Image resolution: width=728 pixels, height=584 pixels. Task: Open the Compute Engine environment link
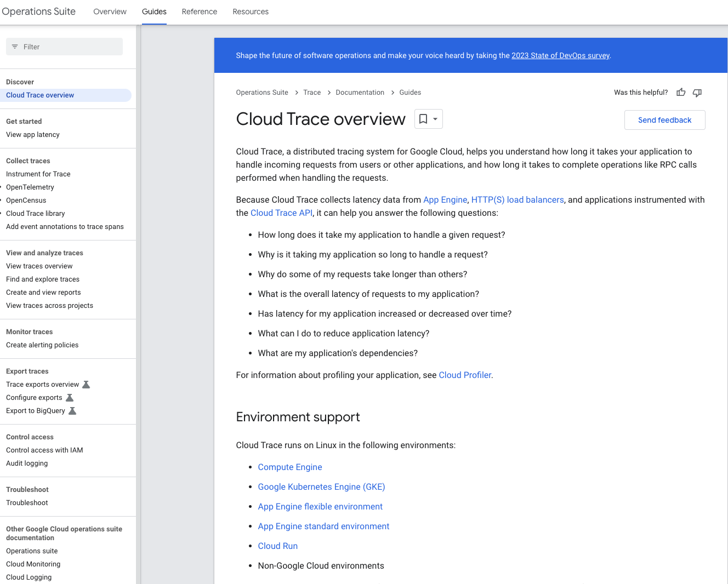(290, 467)
